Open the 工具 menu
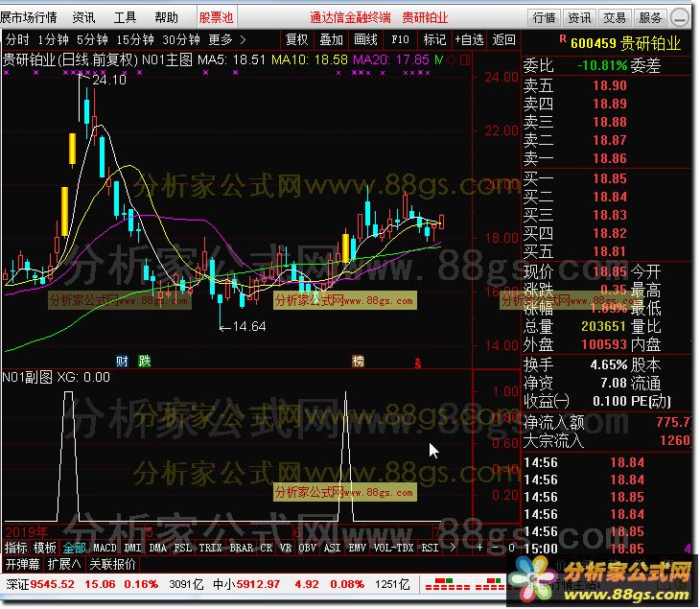The width and height of the screenshot is (700, 609). [x=125, y=17]
